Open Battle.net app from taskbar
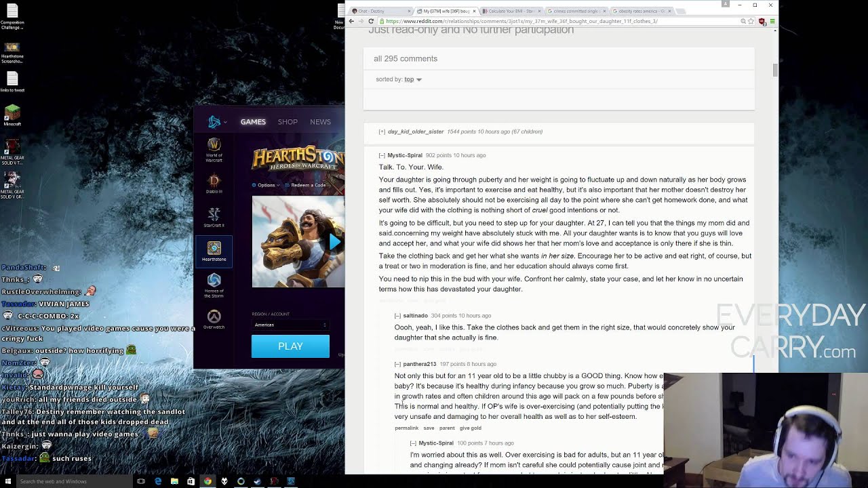868x488 pixels. point(290,481)
